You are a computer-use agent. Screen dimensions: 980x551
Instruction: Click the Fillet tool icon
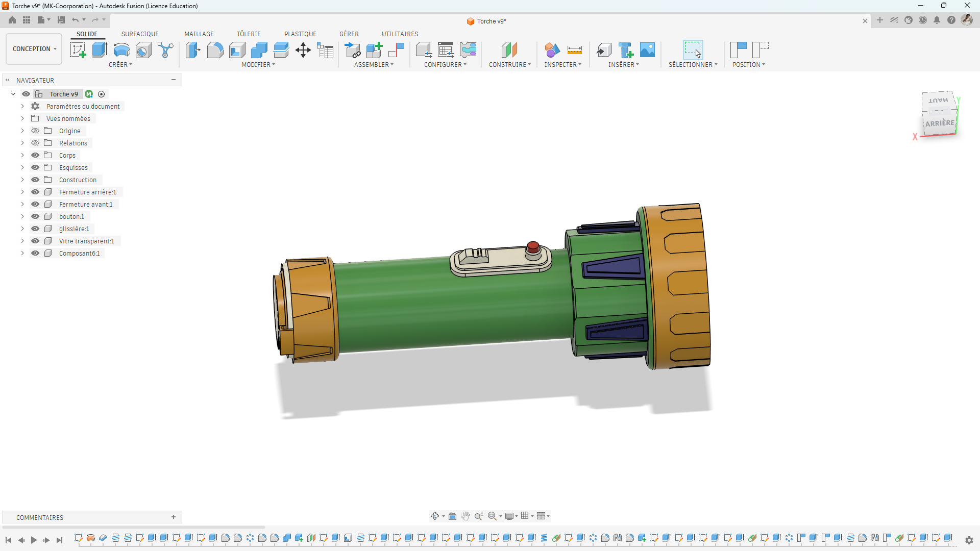[x=215, y=50]
